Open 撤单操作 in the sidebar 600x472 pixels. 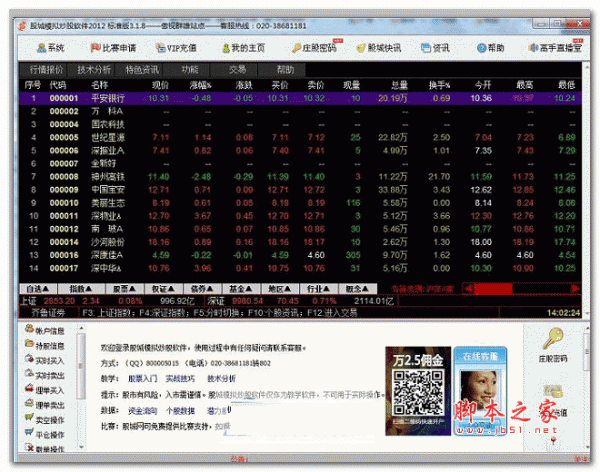(44, 448)
